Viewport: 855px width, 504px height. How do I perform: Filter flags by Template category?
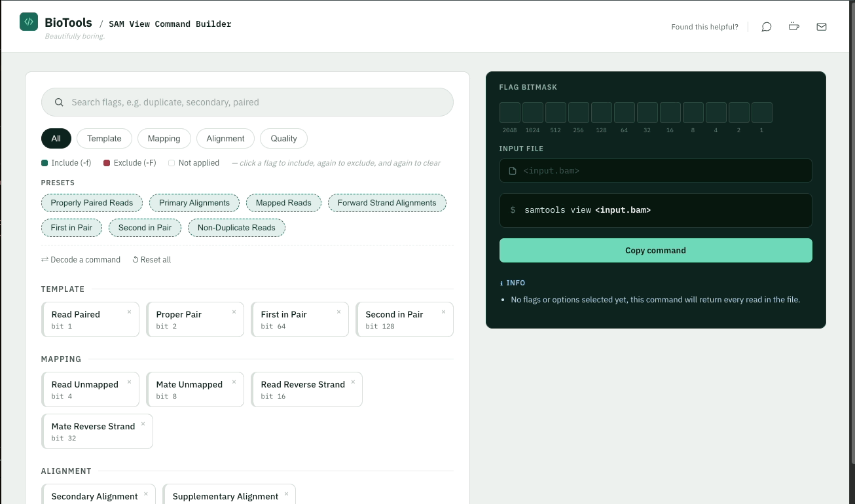[x=104, y=138]
